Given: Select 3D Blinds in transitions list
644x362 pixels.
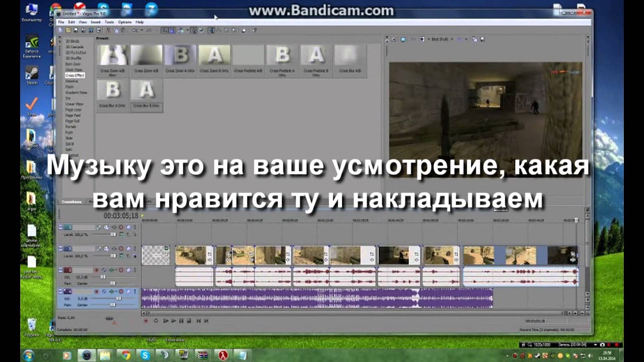Looking at the screenshot, I should [x=72, y=41].
